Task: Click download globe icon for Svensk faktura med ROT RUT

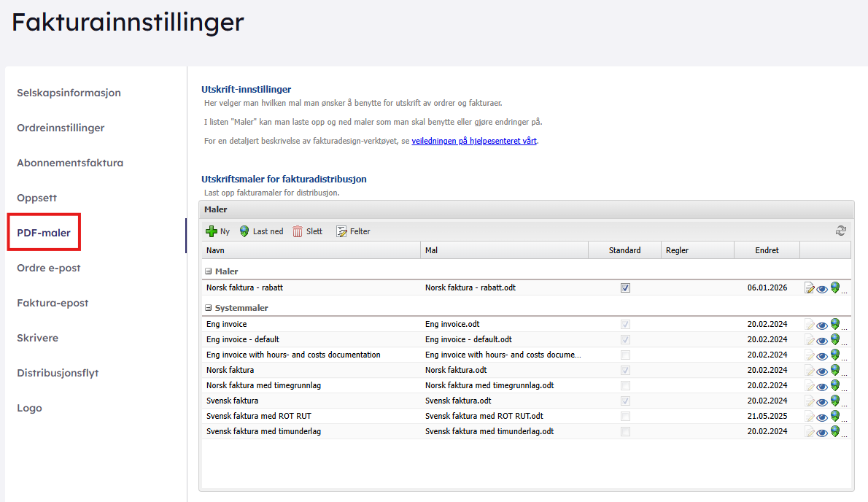Action: tap(834, 416)
